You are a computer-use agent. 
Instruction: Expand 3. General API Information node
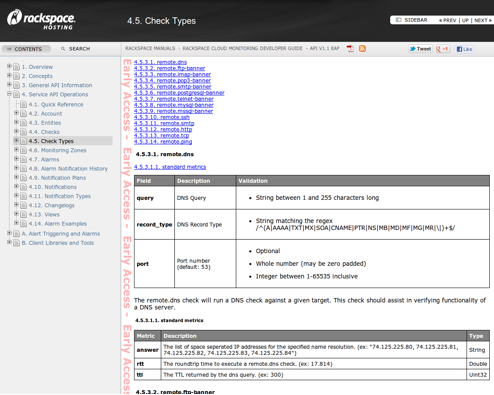9,85
